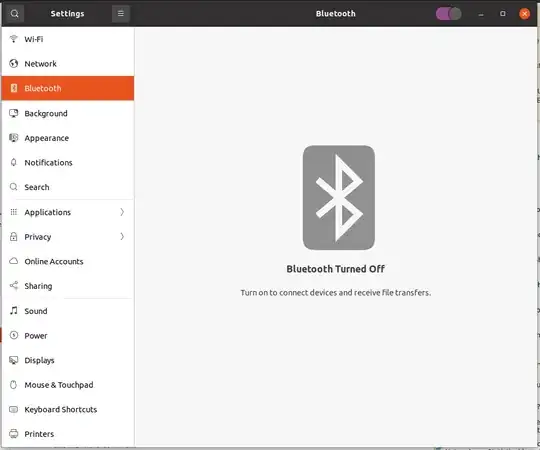Click the Mouse & Touchpad mouse icon
Screen dimensions: 540x450
[x=13, y=385]
